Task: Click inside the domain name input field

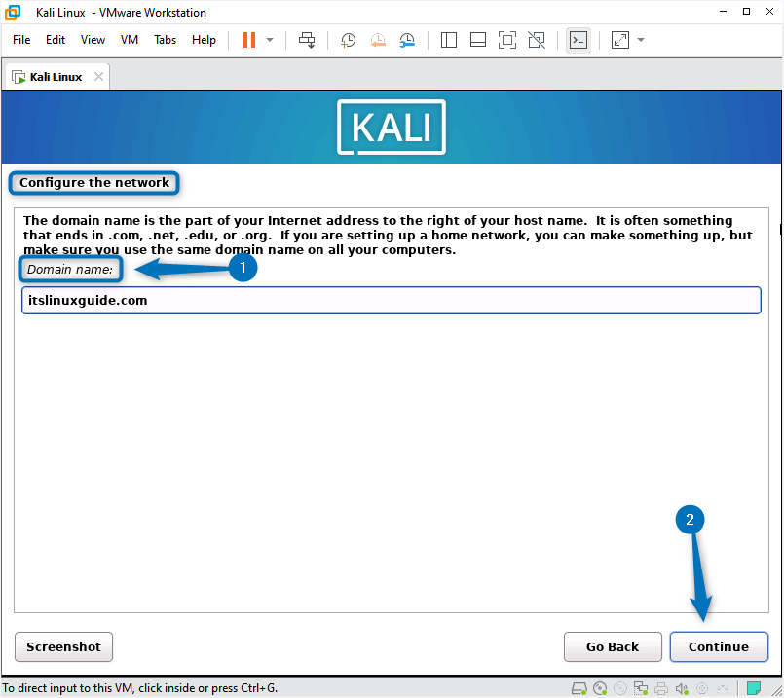Action: coord(390,300)
